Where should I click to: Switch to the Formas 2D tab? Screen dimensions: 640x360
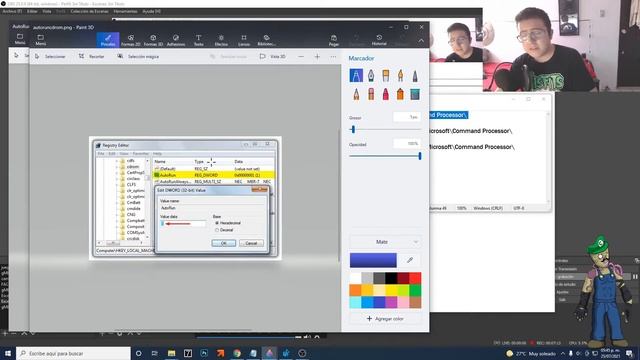tap(131, 40)
